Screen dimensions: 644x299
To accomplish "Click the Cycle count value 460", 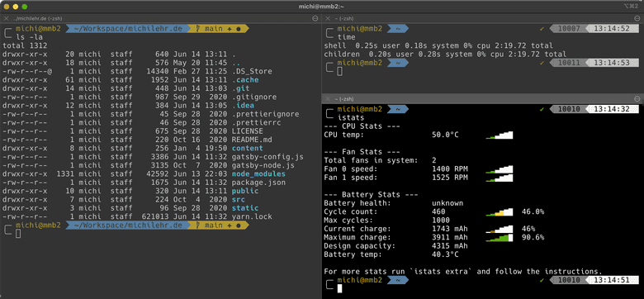I will coord(438,212).
